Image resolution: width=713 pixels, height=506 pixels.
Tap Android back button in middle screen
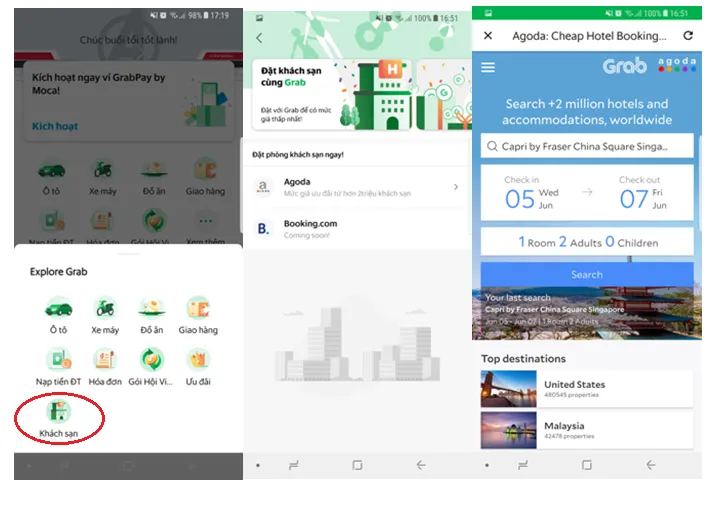[421, 465]
